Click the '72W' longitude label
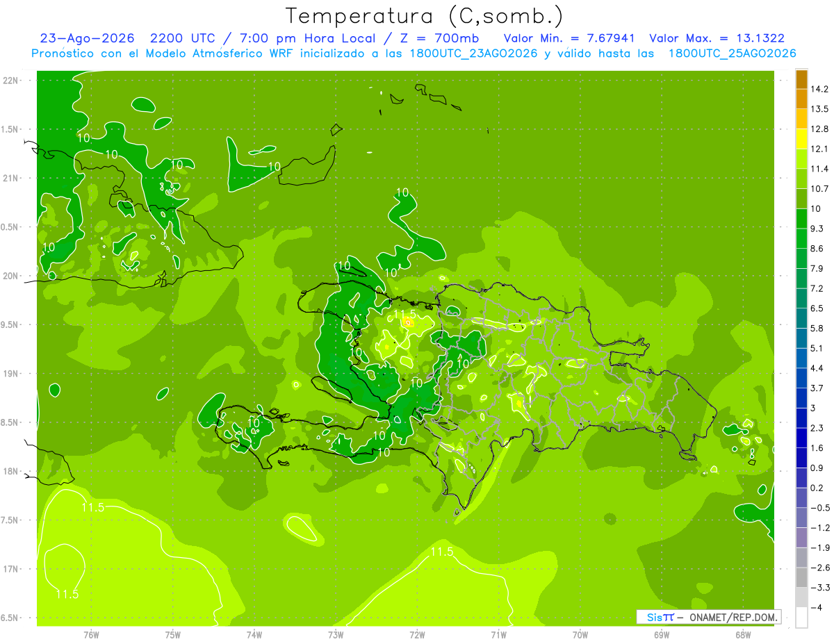This screenshot has width=834, height=644. (417, 634)
